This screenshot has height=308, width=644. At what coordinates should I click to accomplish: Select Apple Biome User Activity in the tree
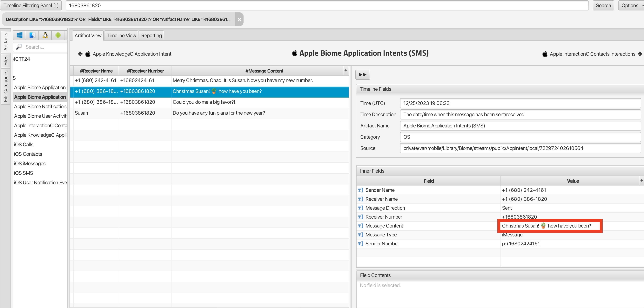click(x=40, y=116)
